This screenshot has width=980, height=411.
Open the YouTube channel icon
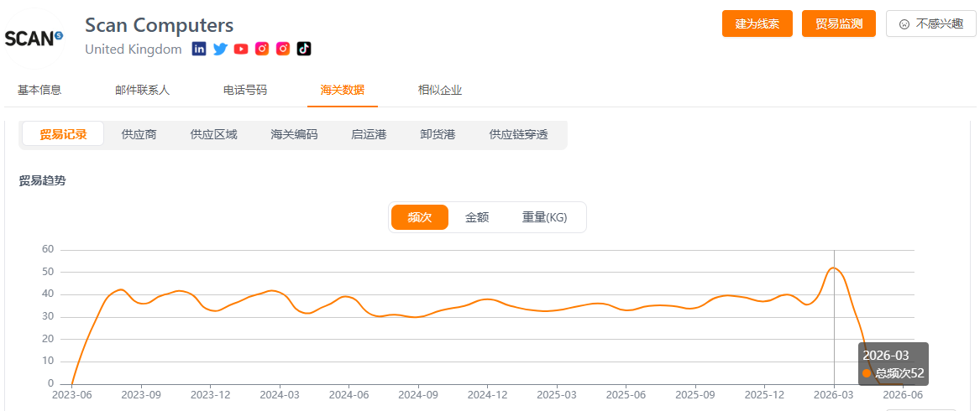click(241, 49)
